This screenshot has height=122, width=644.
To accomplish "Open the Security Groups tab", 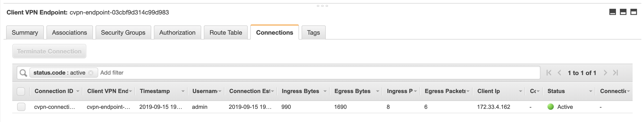I will click(123, 32).
